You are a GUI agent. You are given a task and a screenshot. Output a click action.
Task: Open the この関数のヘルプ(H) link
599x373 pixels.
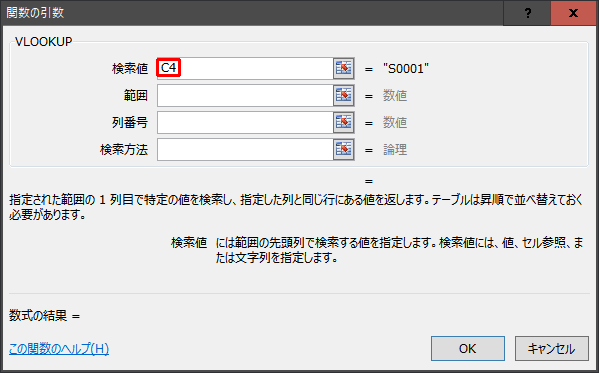coord(59,349)
